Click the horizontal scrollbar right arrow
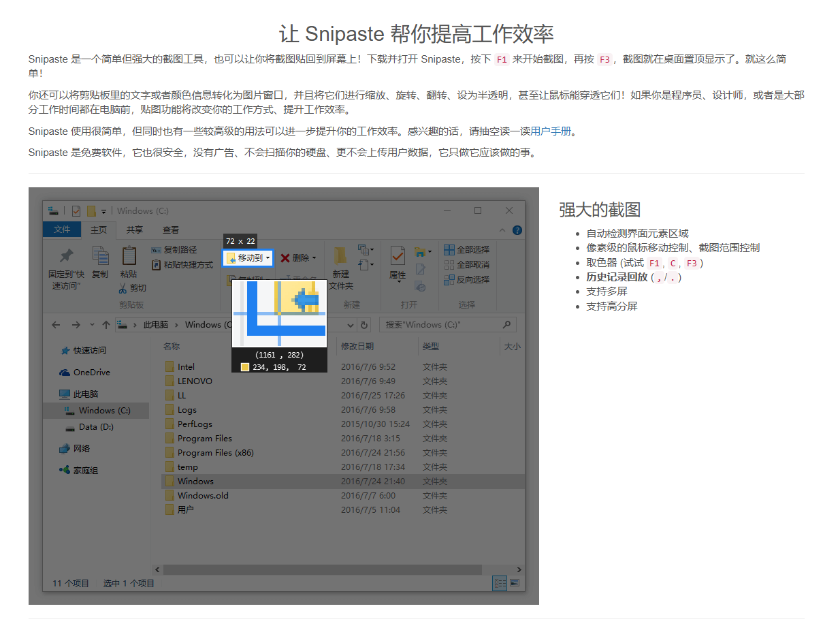Image resolution: width=840 pixels, height=630 pixels. pos(519,569)
